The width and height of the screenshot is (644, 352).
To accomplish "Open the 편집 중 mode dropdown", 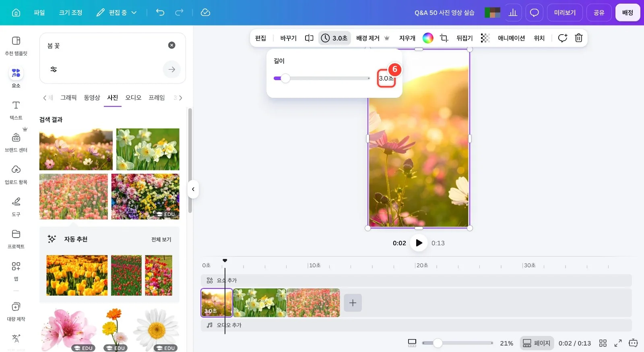I will tap(117, 12).
